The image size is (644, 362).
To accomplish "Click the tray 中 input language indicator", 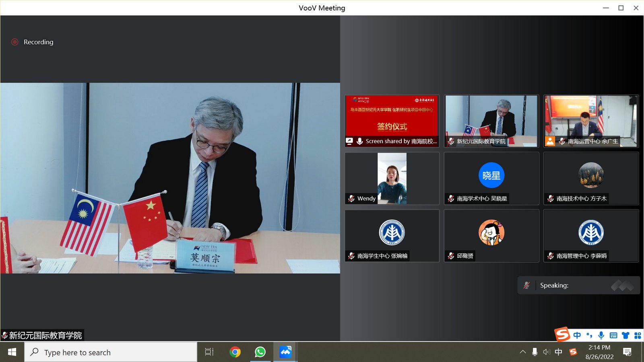I will coord(559,352).
